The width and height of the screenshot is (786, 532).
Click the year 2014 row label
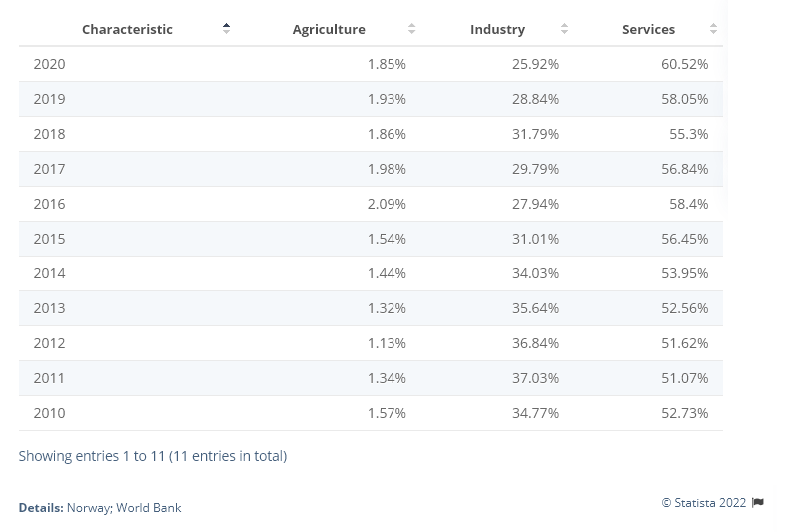[49, 273]
